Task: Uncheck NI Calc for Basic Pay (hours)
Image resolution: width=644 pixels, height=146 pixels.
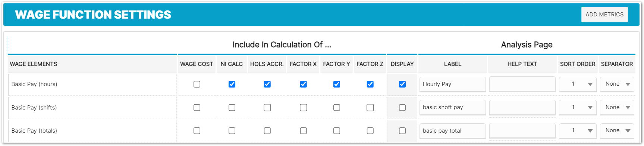Action: click(232, 84)
